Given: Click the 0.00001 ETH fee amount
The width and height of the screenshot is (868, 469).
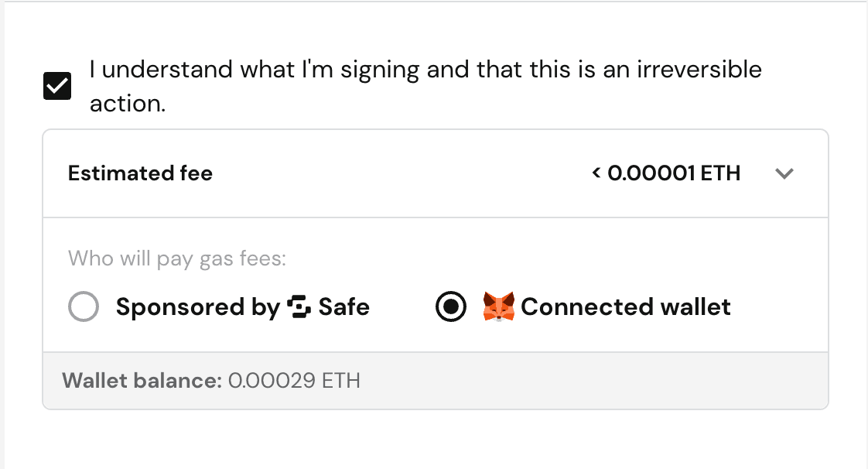Looking at the screenshot, I should tap(665, 173).
